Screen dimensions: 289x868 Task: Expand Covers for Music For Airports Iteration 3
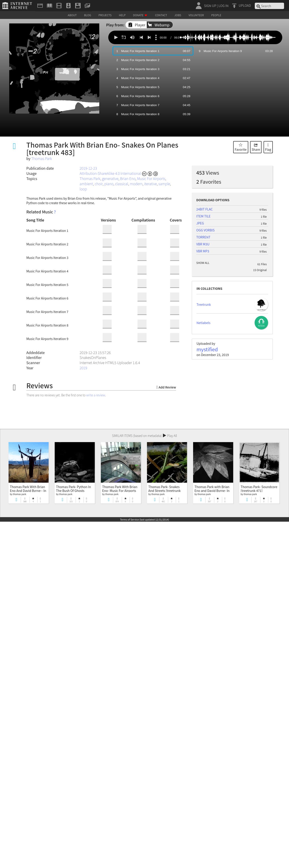pyautogui.click(x=175, y=256)
